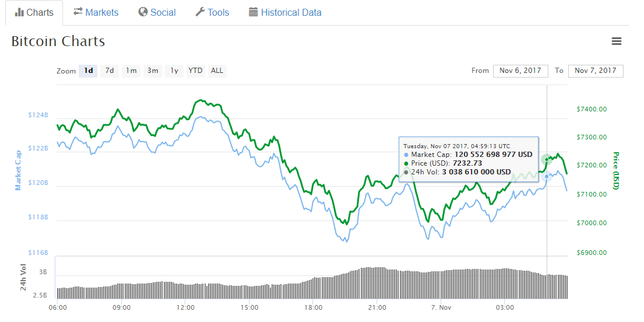Image resolution: width=644 pixels, height=322 pixels.
Task: Click the bar chart icon on Charts tab
Action: pyautogui.click(x=19, y=12)
